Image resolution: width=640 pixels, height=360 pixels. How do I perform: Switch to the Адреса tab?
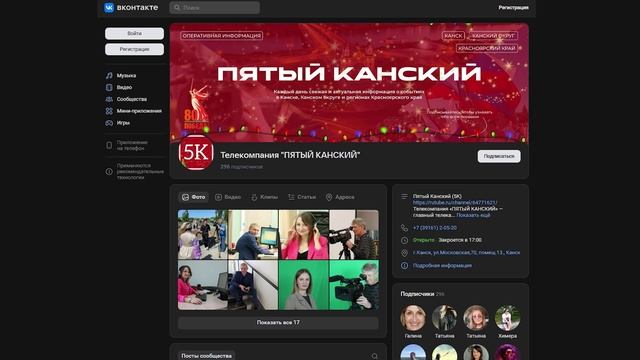click(x=340, y=197)
